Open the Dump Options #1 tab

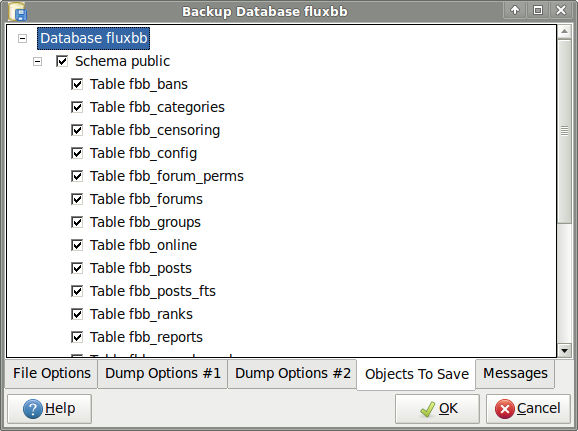pyautogui.click(x=163, y=373)
